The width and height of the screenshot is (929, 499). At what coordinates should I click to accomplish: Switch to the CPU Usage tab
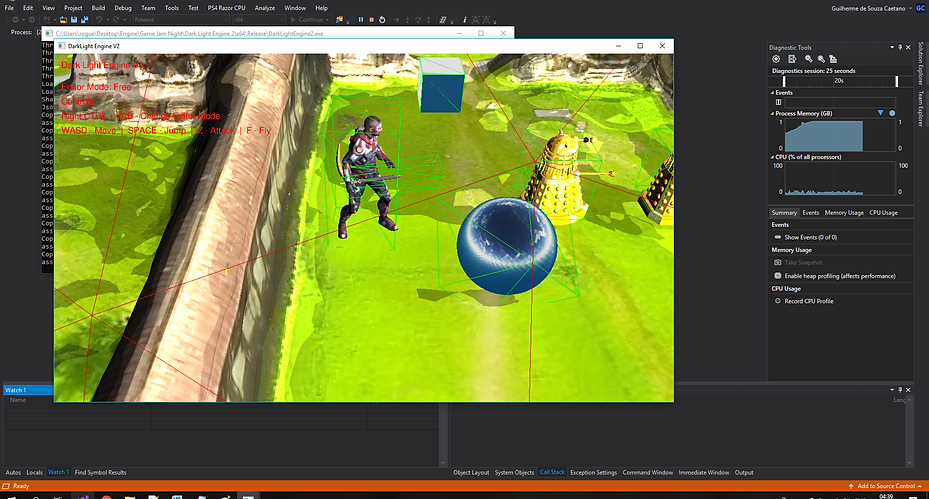click(883, 213)
